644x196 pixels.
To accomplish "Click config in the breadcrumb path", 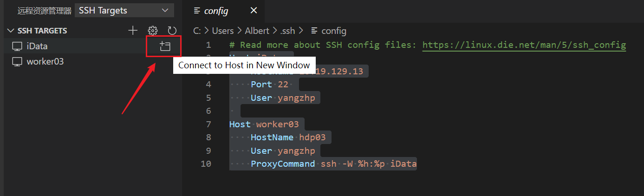I will tap(334, 31).
